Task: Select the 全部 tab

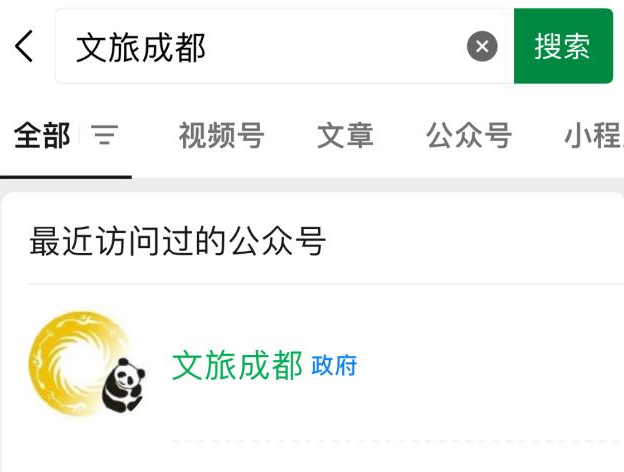Action: (42, 135)
